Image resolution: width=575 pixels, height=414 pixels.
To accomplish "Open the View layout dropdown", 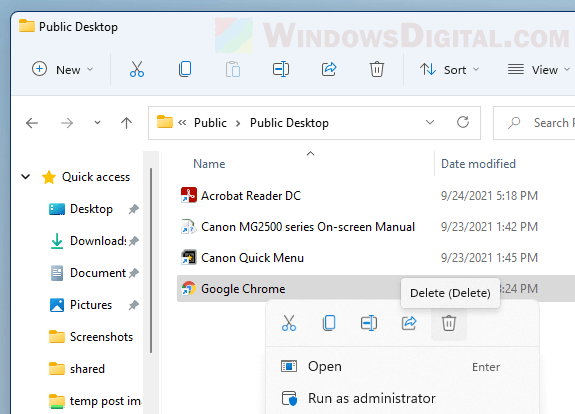I will point(538,69).
